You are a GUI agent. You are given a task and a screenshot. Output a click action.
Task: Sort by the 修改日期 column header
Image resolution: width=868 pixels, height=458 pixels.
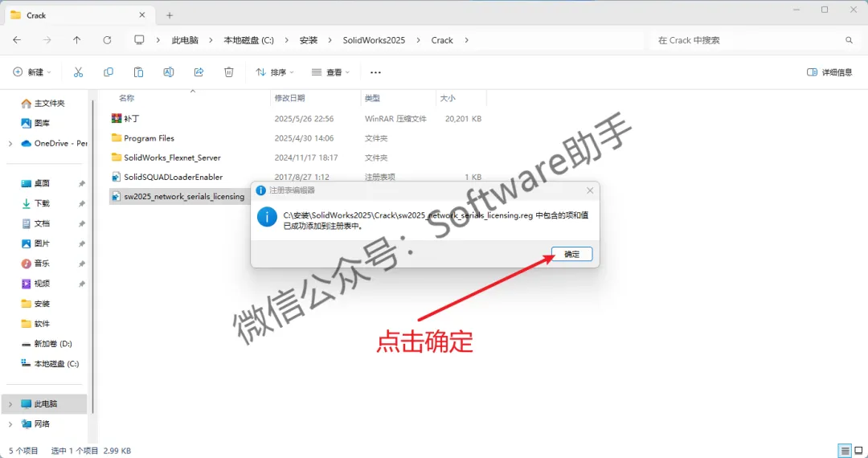(x=289, y=98)
